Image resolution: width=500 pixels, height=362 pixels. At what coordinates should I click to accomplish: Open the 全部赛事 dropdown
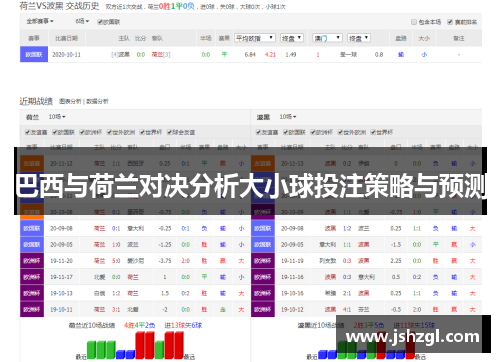tap(40, 21)
